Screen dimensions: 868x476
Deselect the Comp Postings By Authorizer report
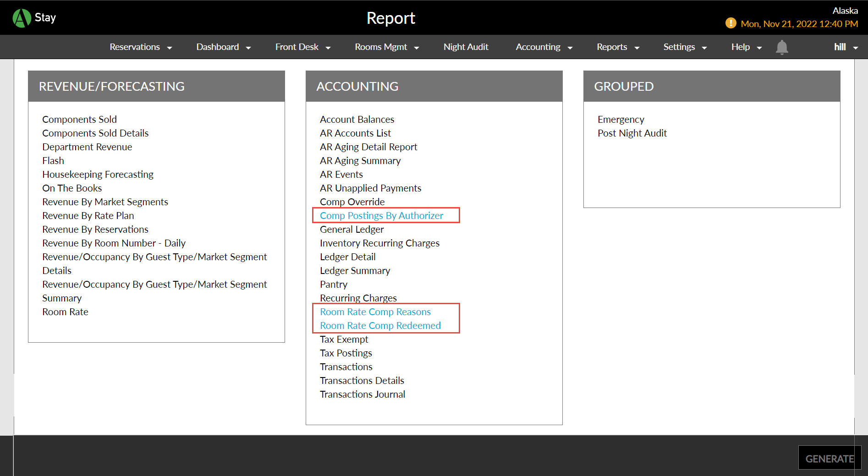tap(382, 215)
